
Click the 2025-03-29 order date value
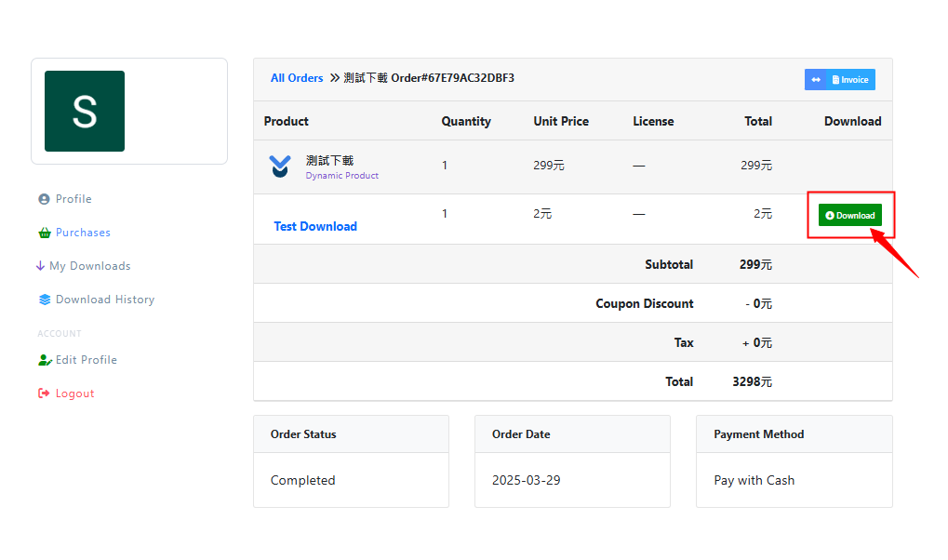click(526, 481)
